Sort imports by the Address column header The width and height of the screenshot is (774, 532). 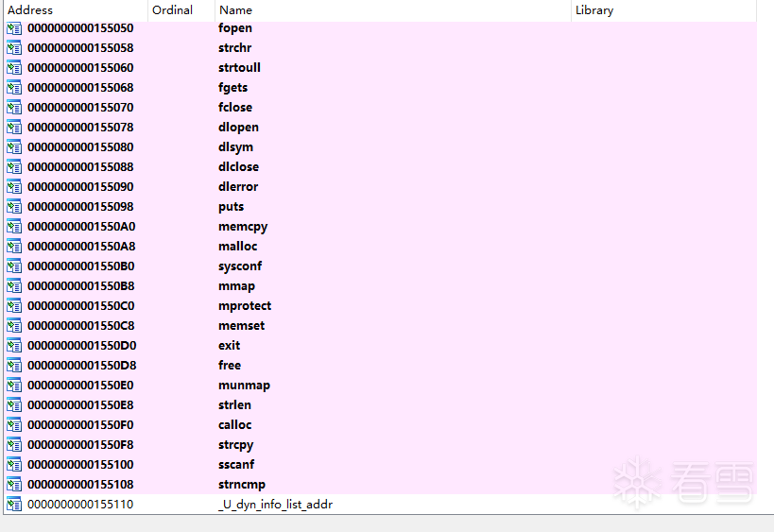click(76, 10)
